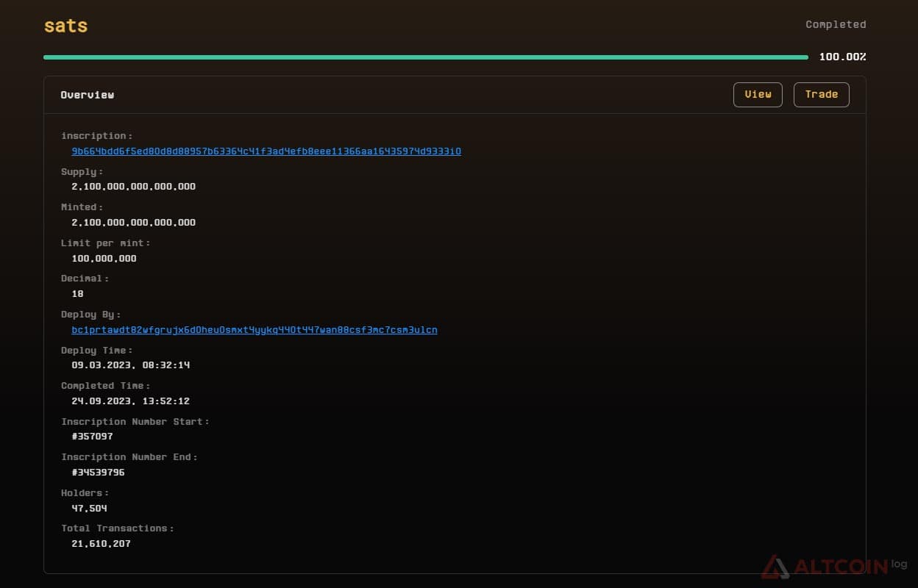Click the 'Decimal:' field label
The width and height of the screenshot is (918, 588).
85,279
